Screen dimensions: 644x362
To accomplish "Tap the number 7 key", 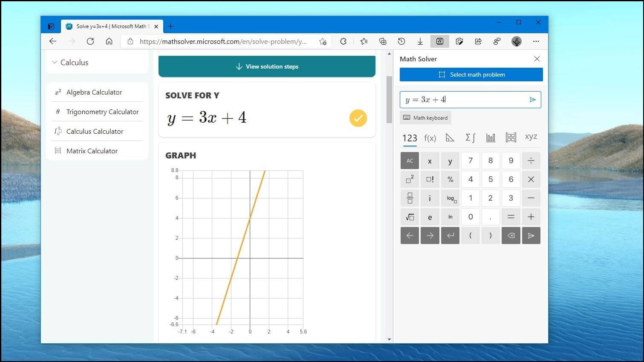I will (471, 161).
